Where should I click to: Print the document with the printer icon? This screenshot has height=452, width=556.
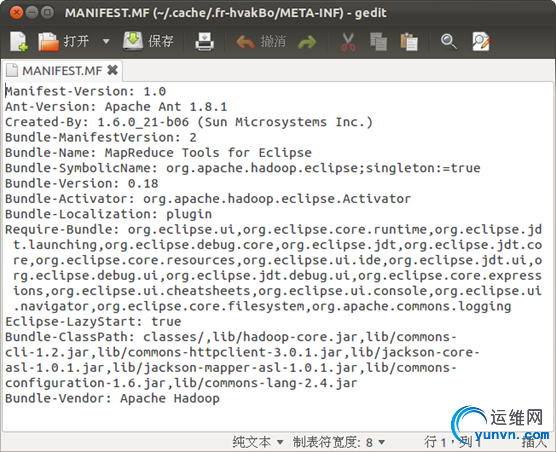tap(205, 41)
